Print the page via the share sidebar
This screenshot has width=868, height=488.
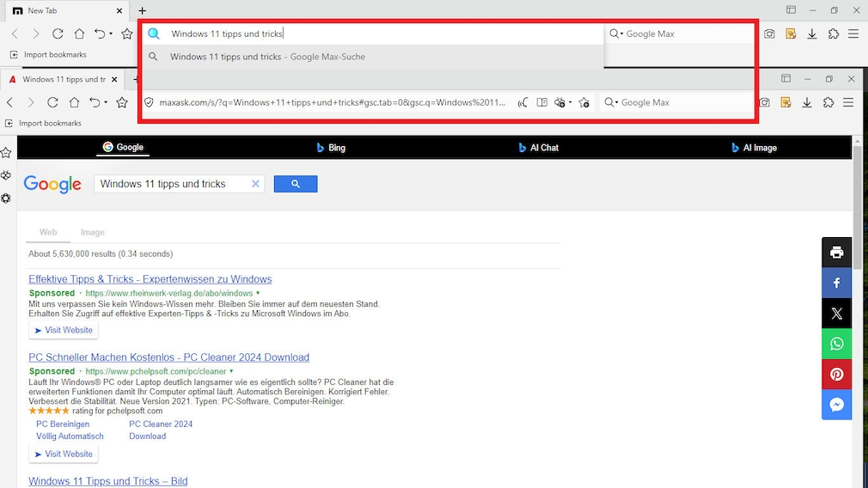click(x=836, y=253)
